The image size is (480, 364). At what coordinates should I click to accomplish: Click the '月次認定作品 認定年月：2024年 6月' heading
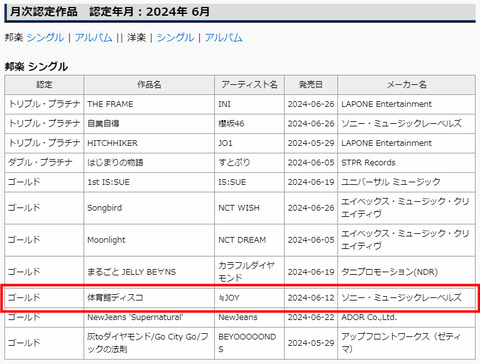click(x=110, y=12)
